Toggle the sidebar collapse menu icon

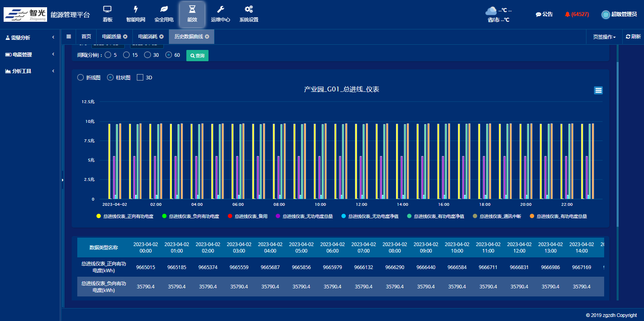point(69,37)
